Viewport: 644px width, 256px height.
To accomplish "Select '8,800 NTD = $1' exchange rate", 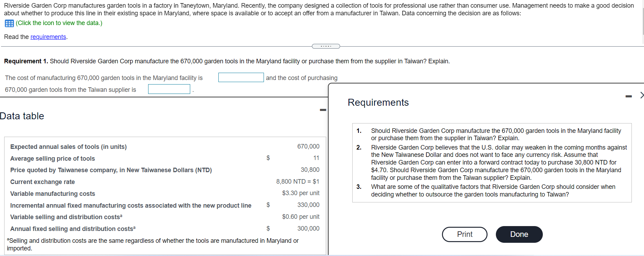I will click(x=298, y=182).
